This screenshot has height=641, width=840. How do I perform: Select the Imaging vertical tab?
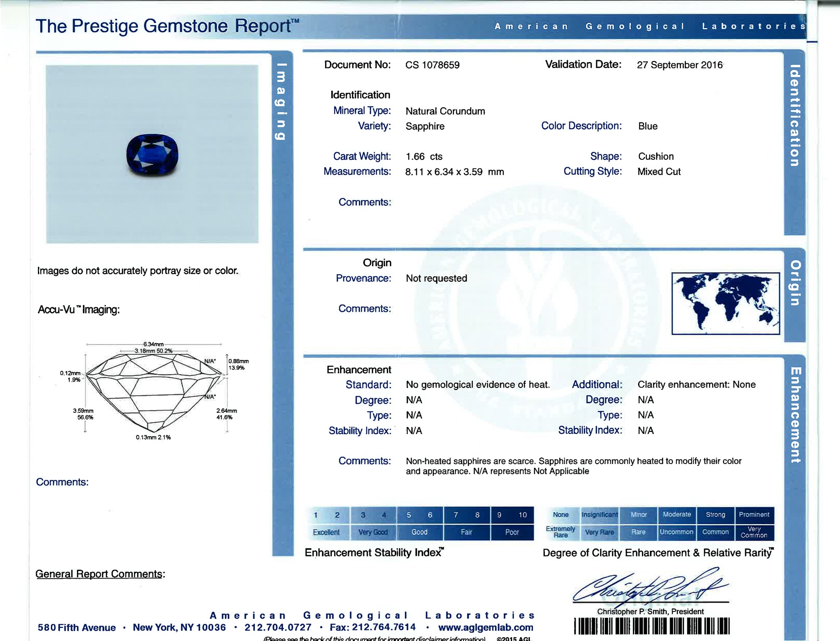[281, 103]
